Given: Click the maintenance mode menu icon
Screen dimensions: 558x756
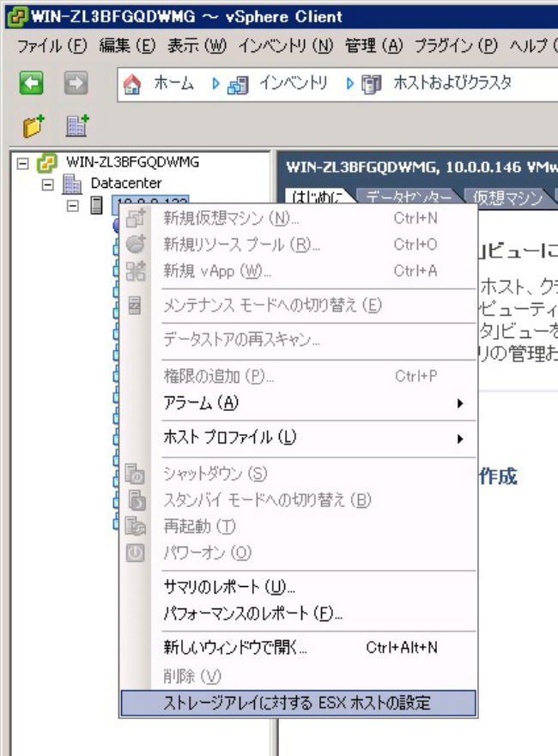Looking at the screenshot, I should (x=135, y=305).
